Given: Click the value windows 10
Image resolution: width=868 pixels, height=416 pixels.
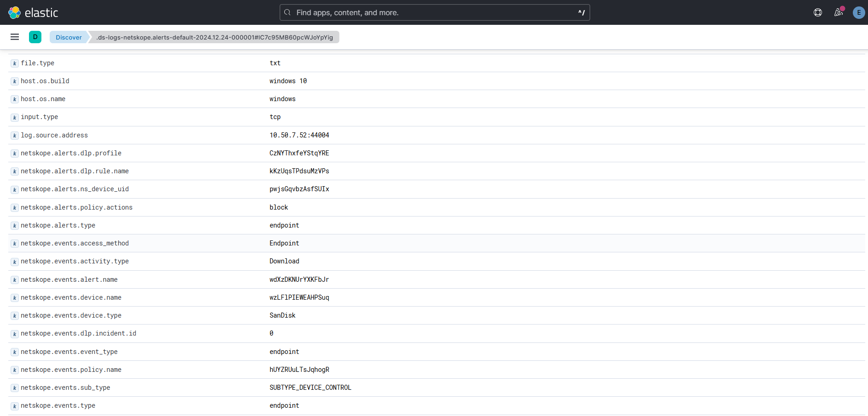Looking at the screenshot, I should [288, 81].
